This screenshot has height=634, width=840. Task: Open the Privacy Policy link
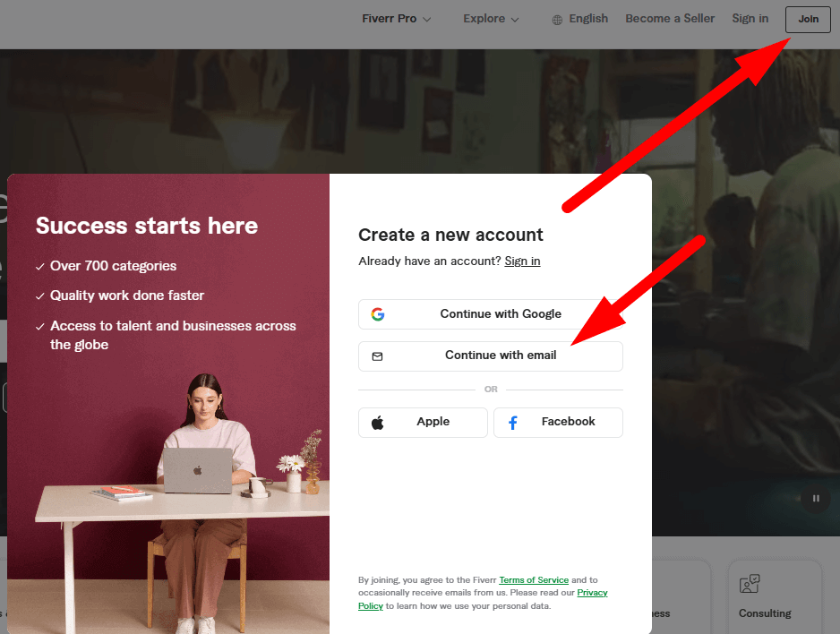pyautogui.click(x=592, y=593)
